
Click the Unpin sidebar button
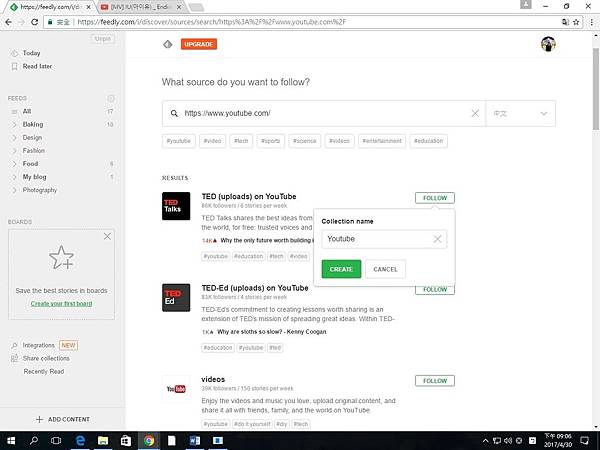(x=103, y=39)
